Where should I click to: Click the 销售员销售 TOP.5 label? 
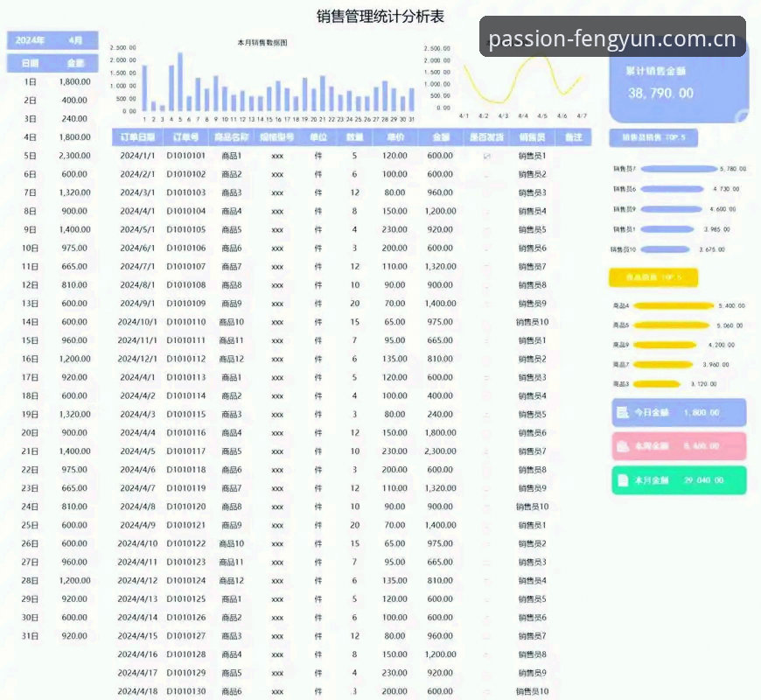point(653,137)
